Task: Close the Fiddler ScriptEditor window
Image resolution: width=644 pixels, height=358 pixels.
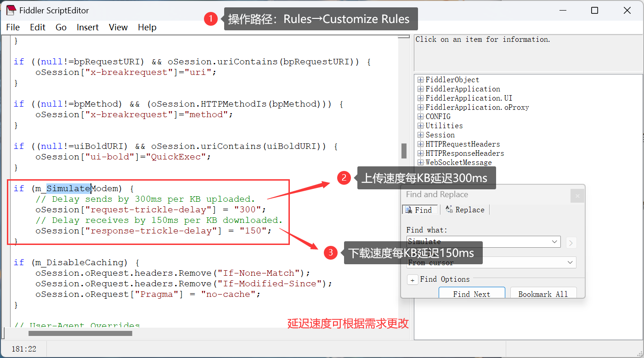Action: pos(627,10)
